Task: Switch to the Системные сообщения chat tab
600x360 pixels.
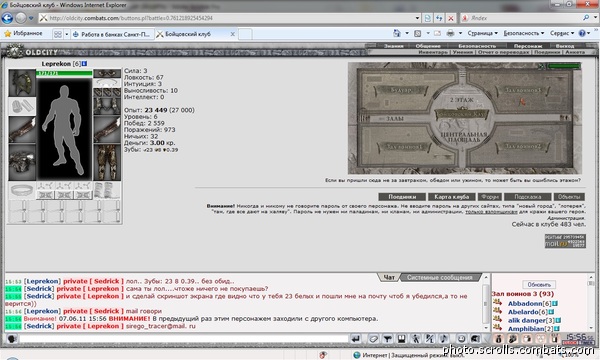Action: pos(439,277)
